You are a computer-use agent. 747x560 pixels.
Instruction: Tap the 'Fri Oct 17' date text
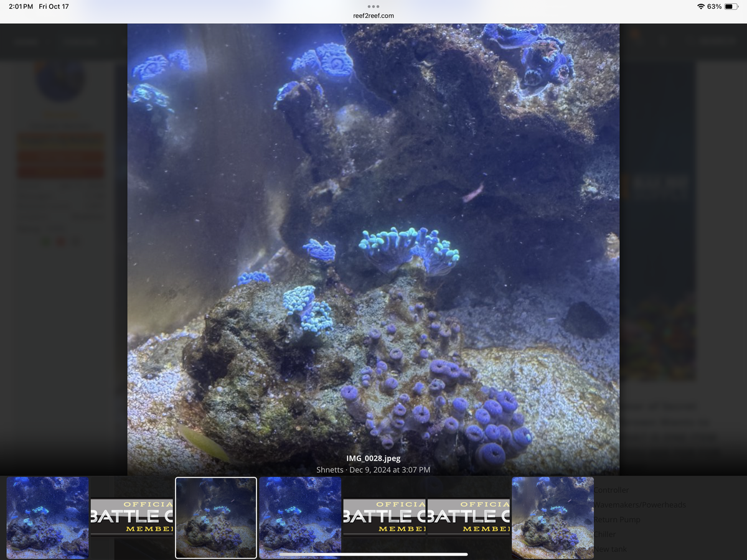point(54,6)
